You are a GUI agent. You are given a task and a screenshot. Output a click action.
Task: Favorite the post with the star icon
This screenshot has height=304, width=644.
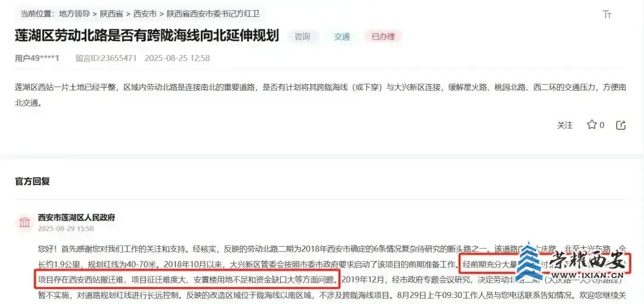[592, 125]
